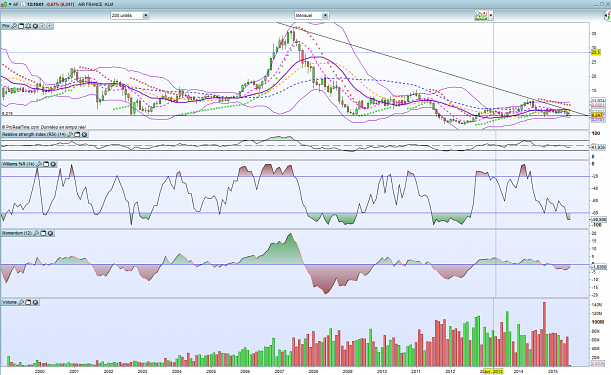This screenshot has height=375, width=611.
Task: Click the chart style icon in toolbar
Action: click(481, 16)
